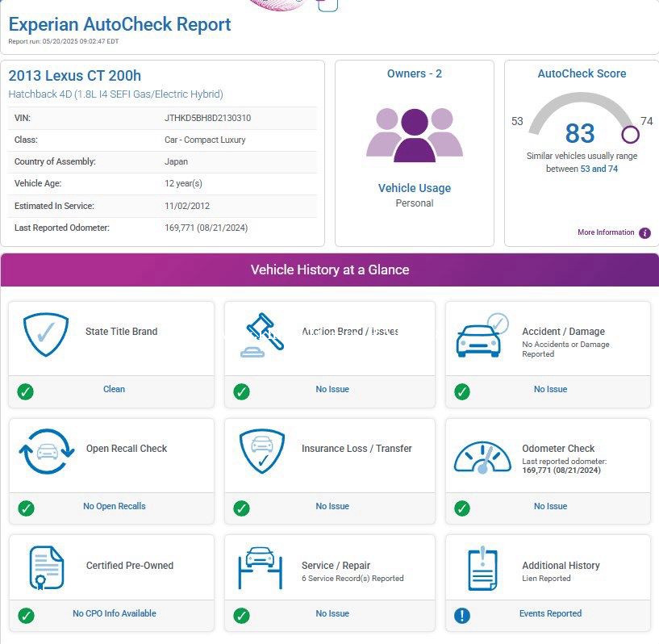659x644 pixels.
Task: Click the Experian AutoCheck Report title
Action: [x=119, y=24]
